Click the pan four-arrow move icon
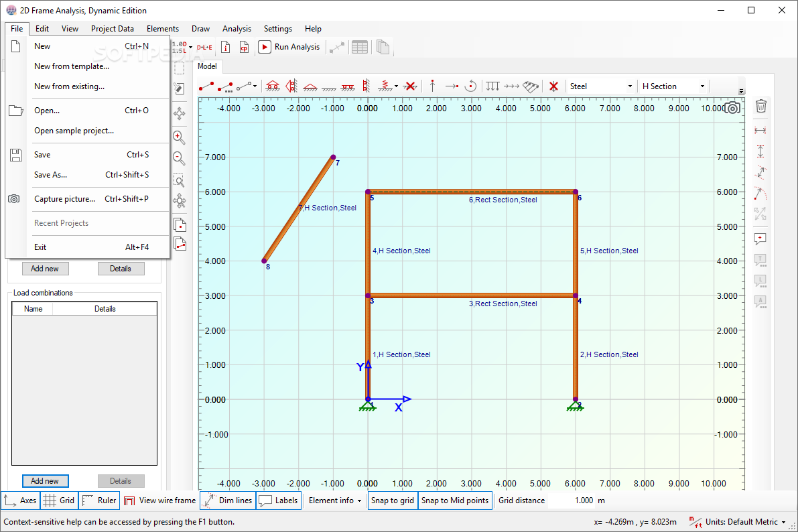The height and width of the screenshot is (532, 798). pyautogui.click(x=179, y=113)
